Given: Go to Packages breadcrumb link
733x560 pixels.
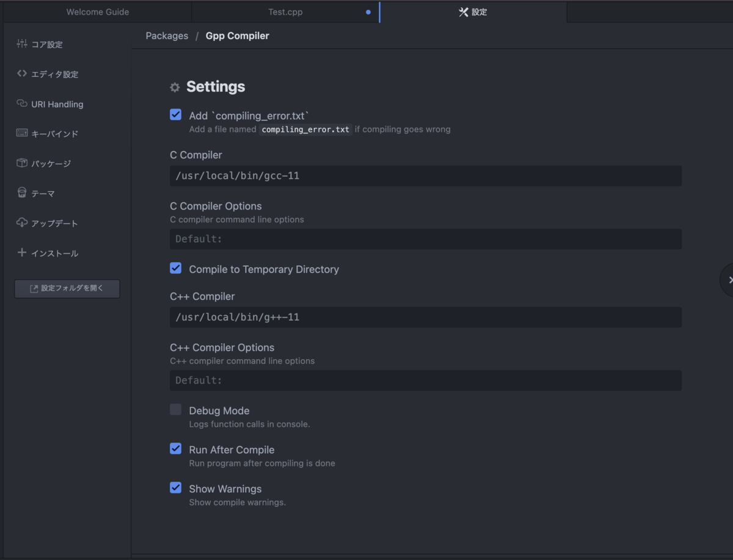Looking at the screenshot, I should (x=167, y=36).
